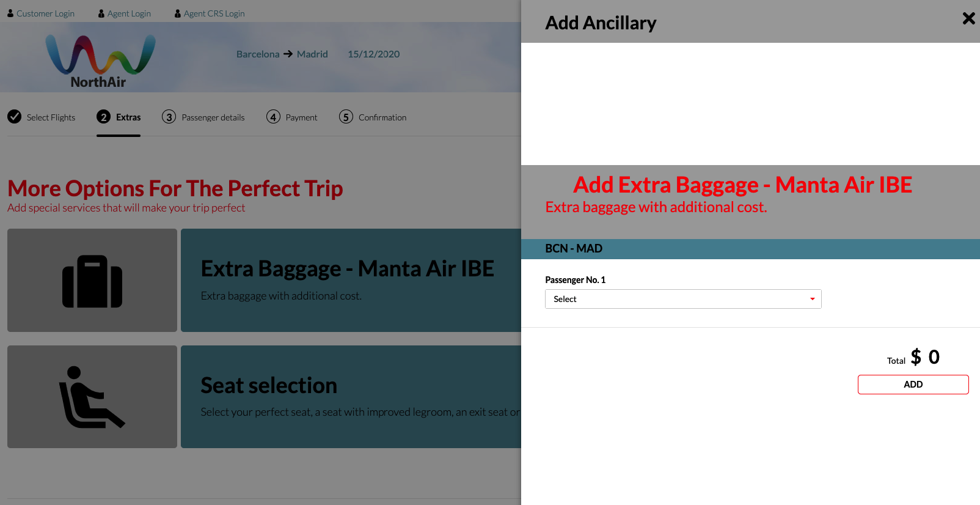Viewport: 980px width, 505px height.
Task: Click the ADD button
Action: click(x=913, y=385)
